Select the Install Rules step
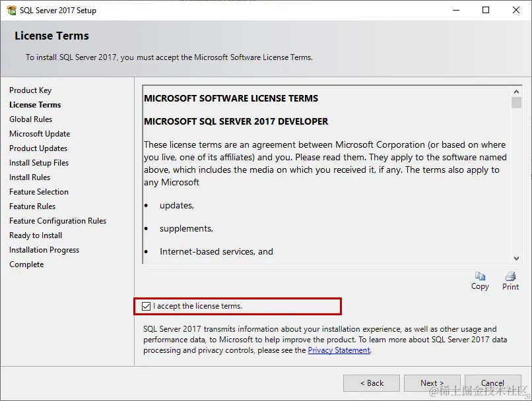The height and width of the screenshot is (401, 532). point(30,177)
